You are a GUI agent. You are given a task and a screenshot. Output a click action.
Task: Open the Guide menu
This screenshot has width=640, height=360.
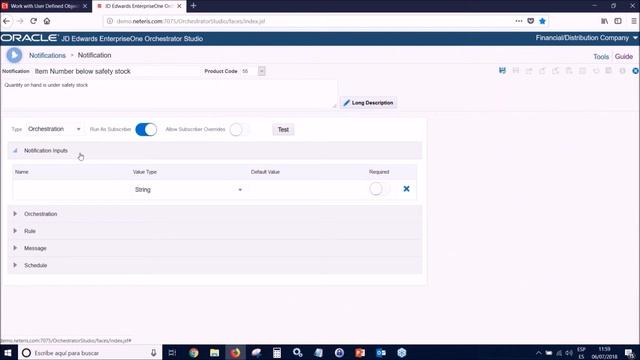(624, 57)
